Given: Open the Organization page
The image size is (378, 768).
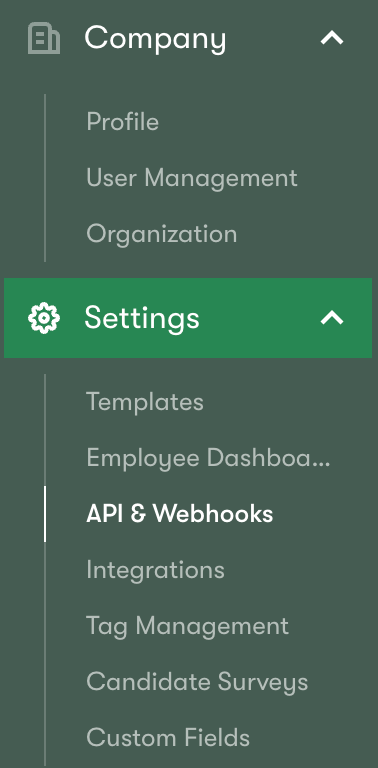Looking at the screenshot, I should pyautogui.click(x=162, y=234).
